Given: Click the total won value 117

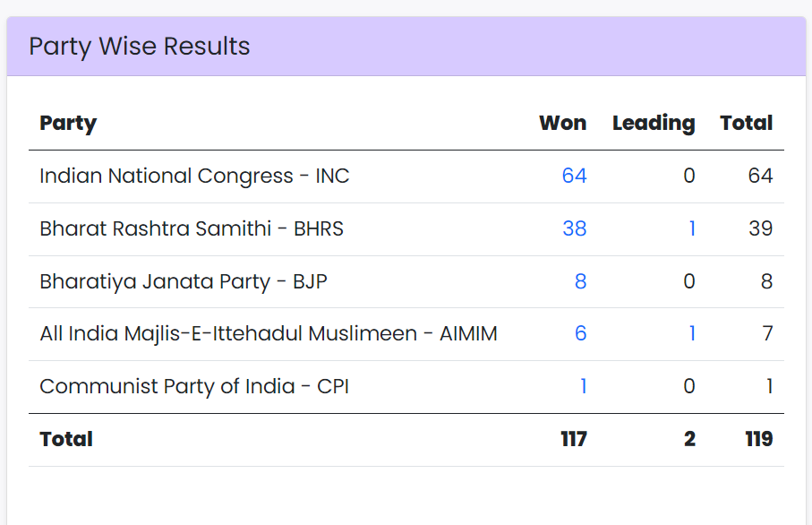Looking at the screenshot, I should (574, 439).
